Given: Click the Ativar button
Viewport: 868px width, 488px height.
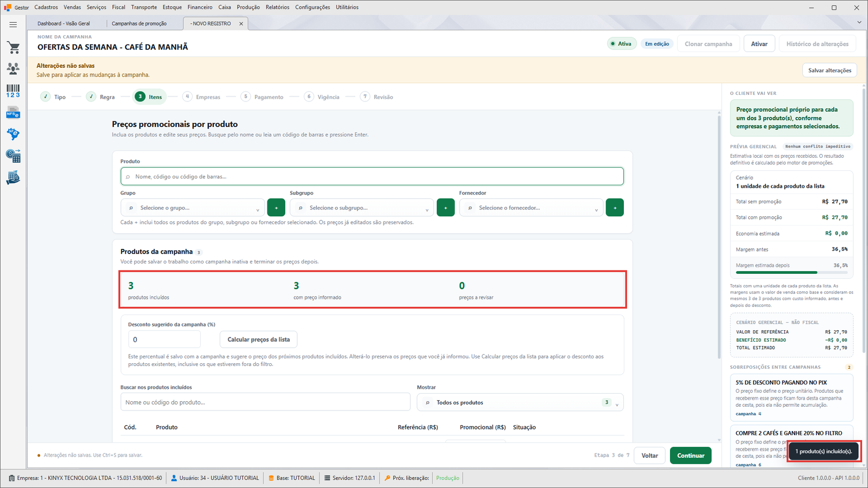Looking at the screenshot, I should coord(759,44).
